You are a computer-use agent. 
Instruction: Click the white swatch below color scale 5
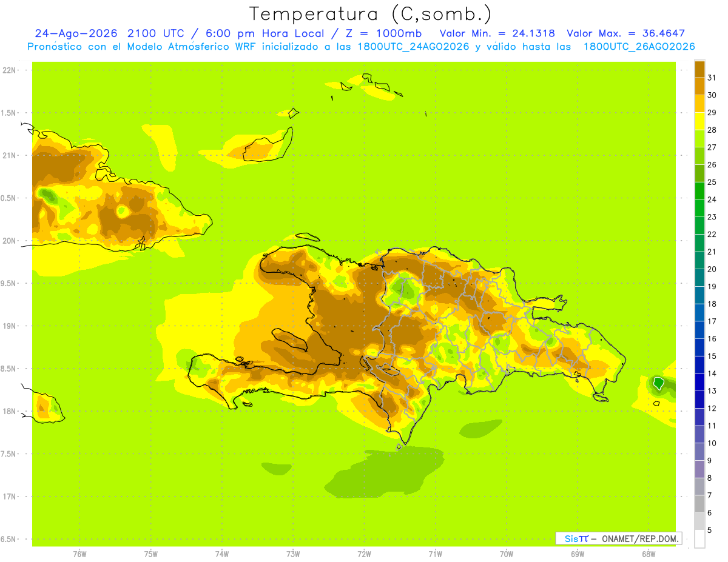click(x=699, y=538)
